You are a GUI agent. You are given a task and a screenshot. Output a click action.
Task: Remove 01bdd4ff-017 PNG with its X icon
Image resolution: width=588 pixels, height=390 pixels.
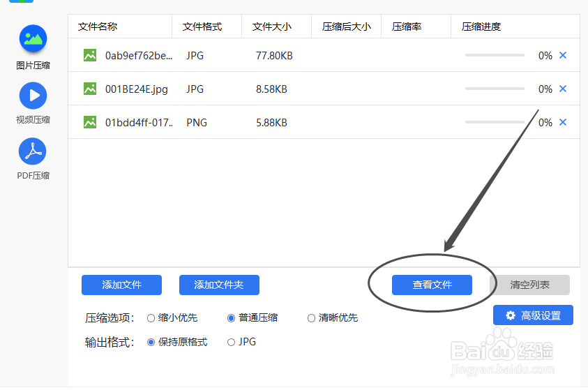563,122
